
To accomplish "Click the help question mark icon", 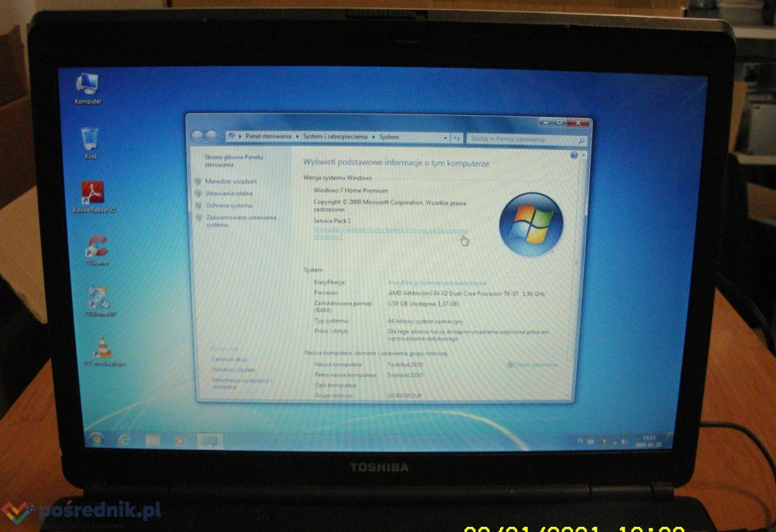I will pos(574,156).
